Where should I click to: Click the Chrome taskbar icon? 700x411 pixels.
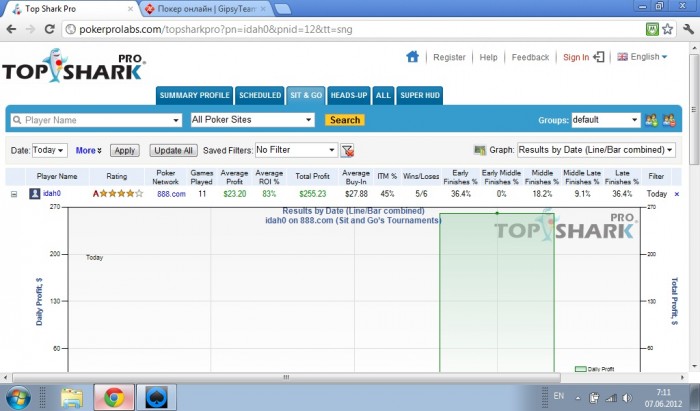pos(114,397)
